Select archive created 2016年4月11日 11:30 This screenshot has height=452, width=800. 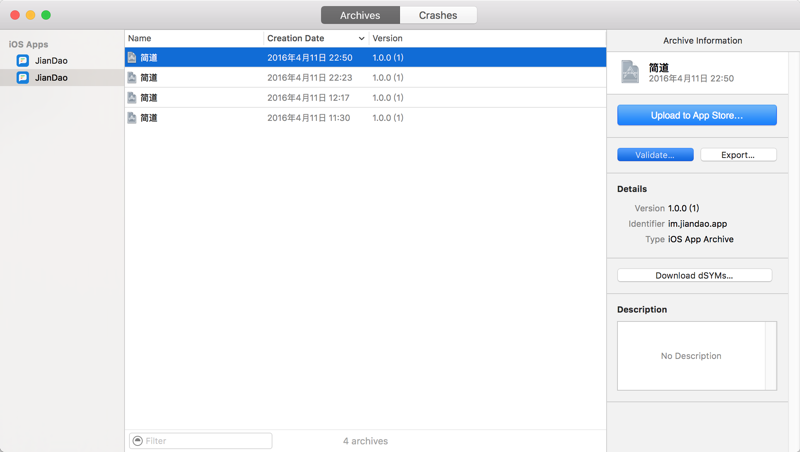click(x=365, y=118)
